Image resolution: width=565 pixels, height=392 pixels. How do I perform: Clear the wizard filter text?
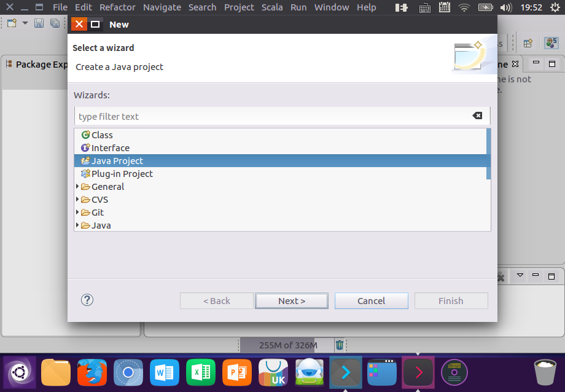[x=477, y=116]
